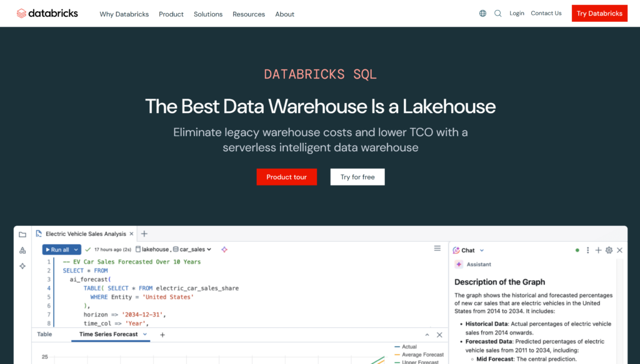Open the catalog browser icon in sidebar
Image resolution: width=640 pixels, height=364 pixels.
tap(22, 250)
